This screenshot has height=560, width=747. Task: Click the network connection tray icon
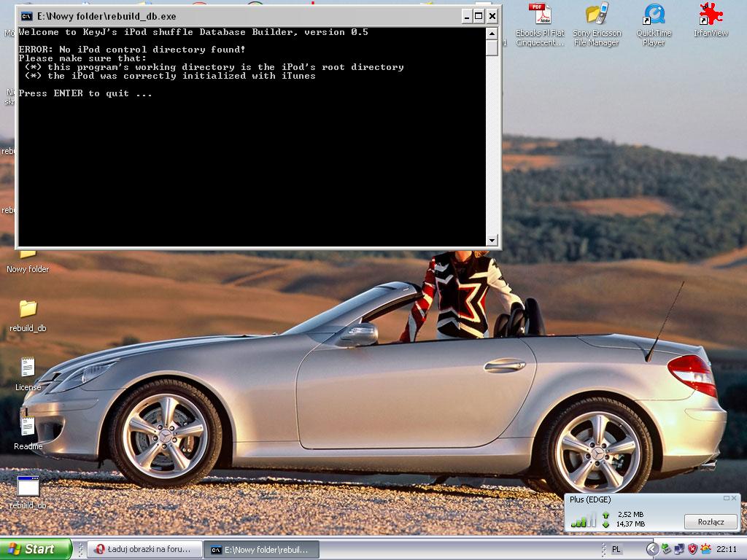[679, 550]
